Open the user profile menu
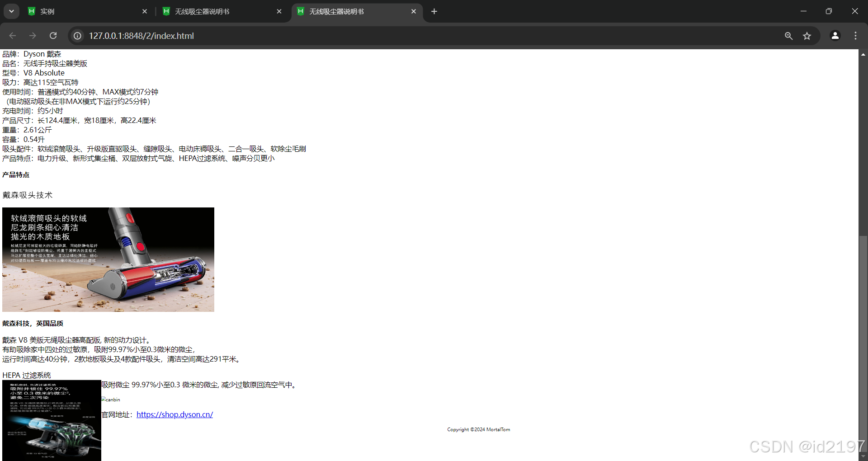868x461 pixels. pos(835,36)
